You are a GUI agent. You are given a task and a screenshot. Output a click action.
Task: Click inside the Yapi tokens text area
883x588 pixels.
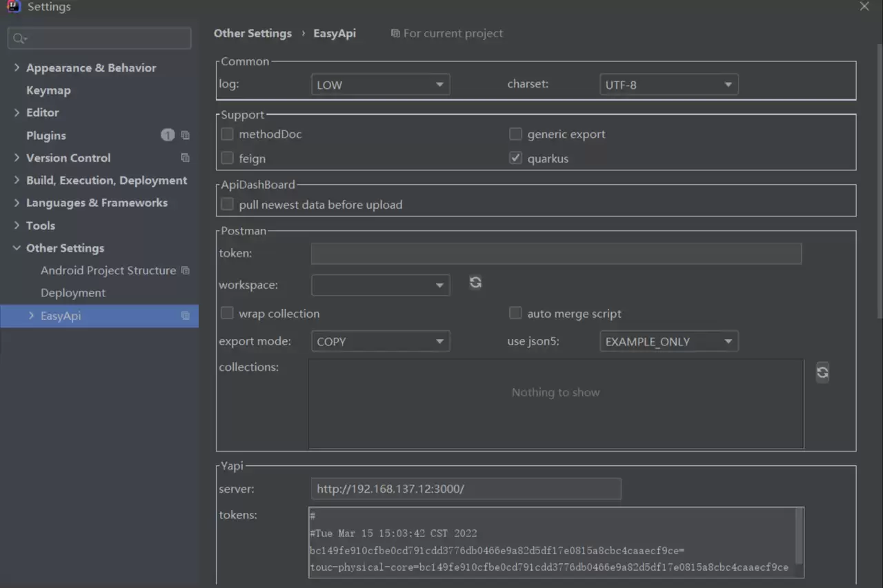[556, 543]
